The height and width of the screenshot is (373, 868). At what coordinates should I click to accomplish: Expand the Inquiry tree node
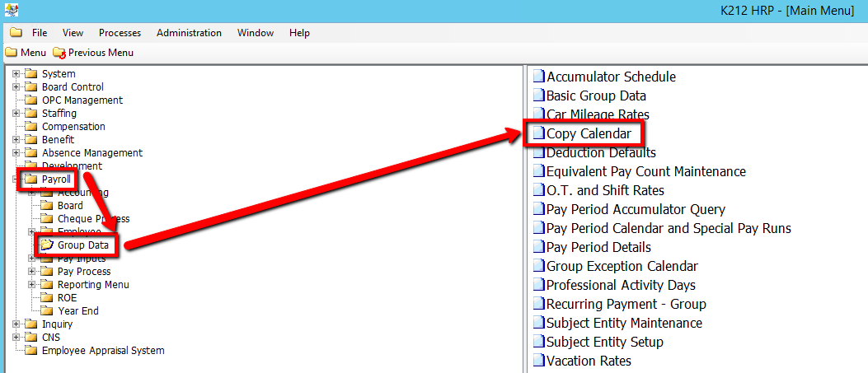[16, 324]
